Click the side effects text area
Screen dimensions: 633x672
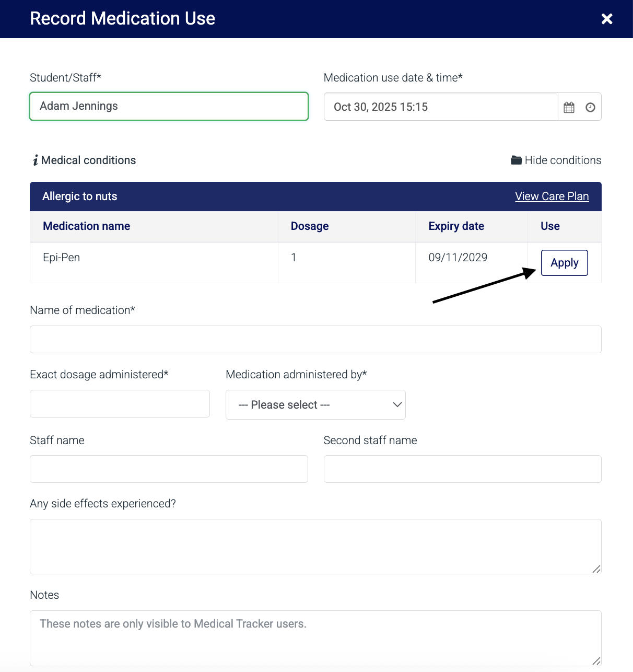315,546
